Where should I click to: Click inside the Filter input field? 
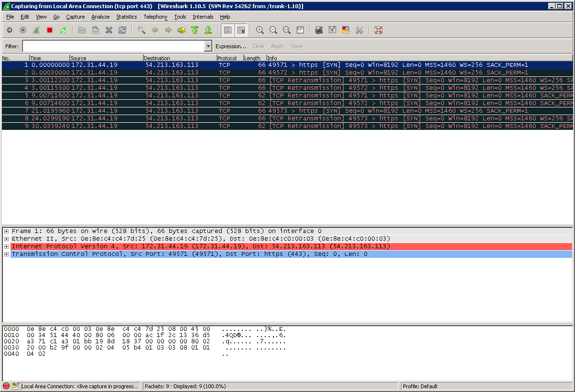113,46
